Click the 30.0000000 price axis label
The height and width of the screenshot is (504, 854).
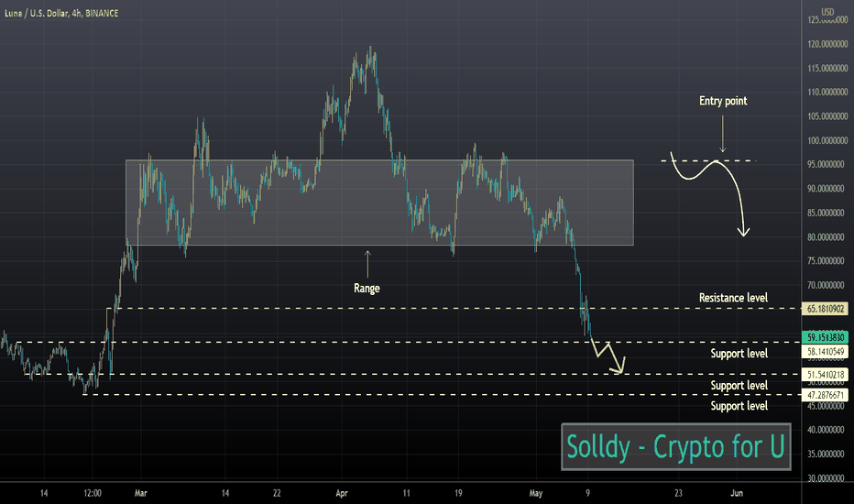827,478
